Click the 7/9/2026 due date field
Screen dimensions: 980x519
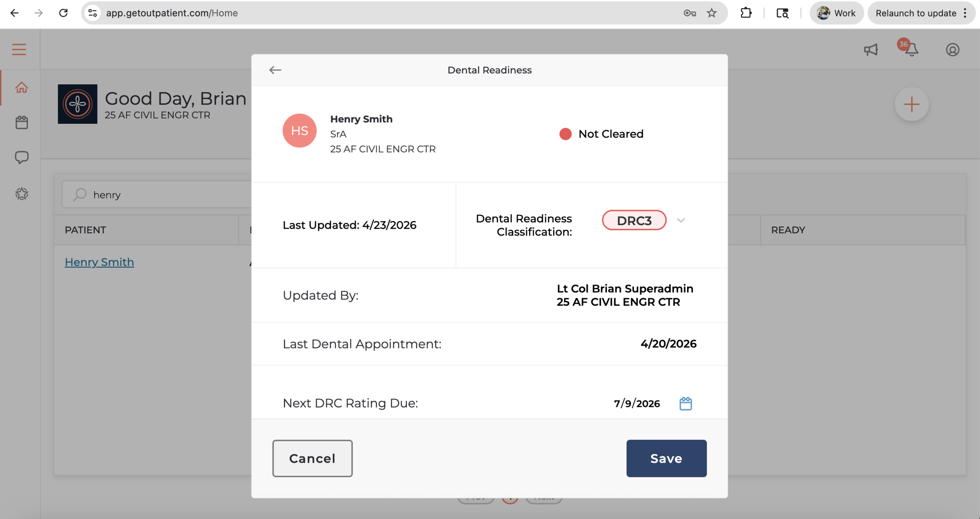[637, 403]
